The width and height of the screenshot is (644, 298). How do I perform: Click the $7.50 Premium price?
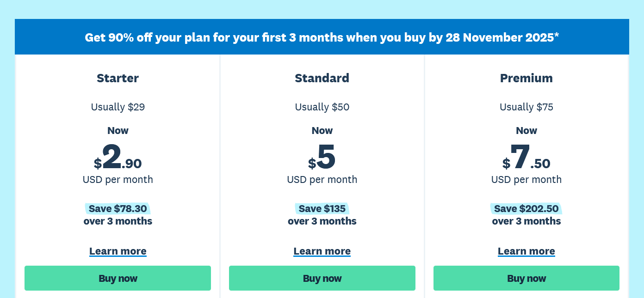coord(526,158)
